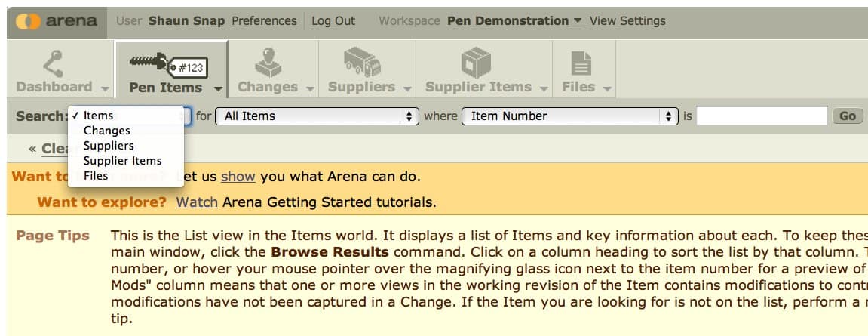This screenshot has width=868, height=336.
Task: Switch to the Supplier Items tab label
Action: click(478, 87)
